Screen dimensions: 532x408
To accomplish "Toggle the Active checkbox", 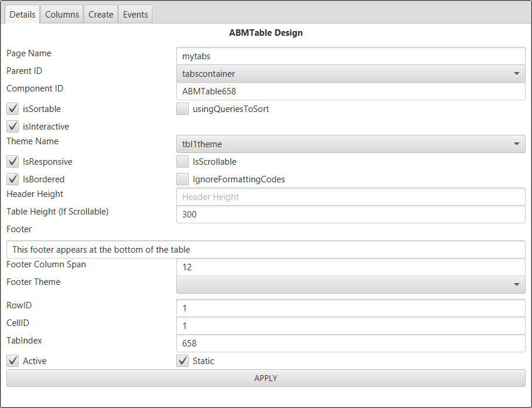I will pyautogui.click(x=13, y=361).
